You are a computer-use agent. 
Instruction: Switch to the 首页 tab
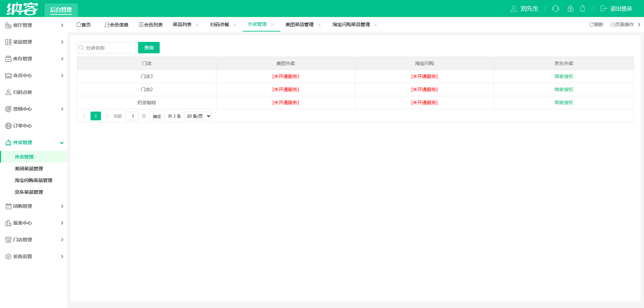coord(84,24)
